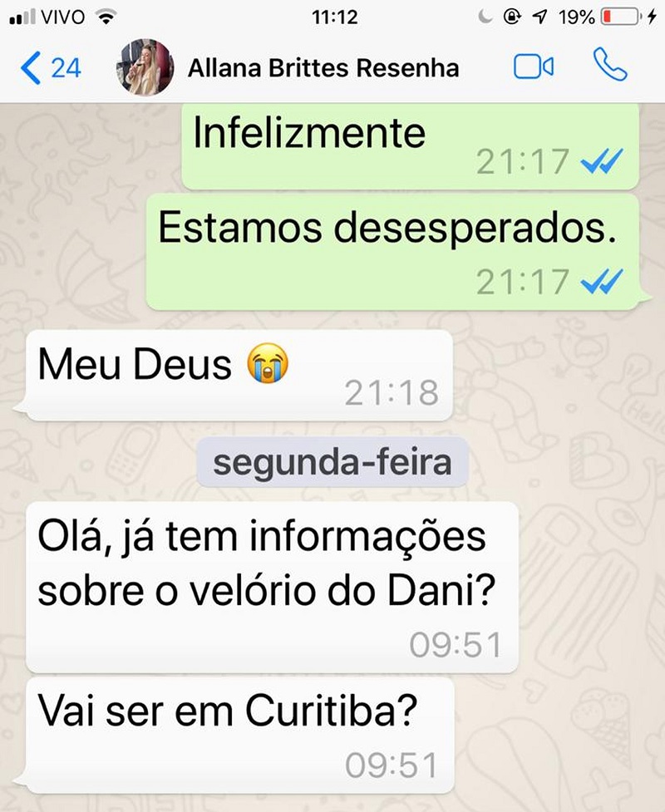Tap the orientation lock status icon
The height and width of the screenshot is (812, 665).
(512, 17)
